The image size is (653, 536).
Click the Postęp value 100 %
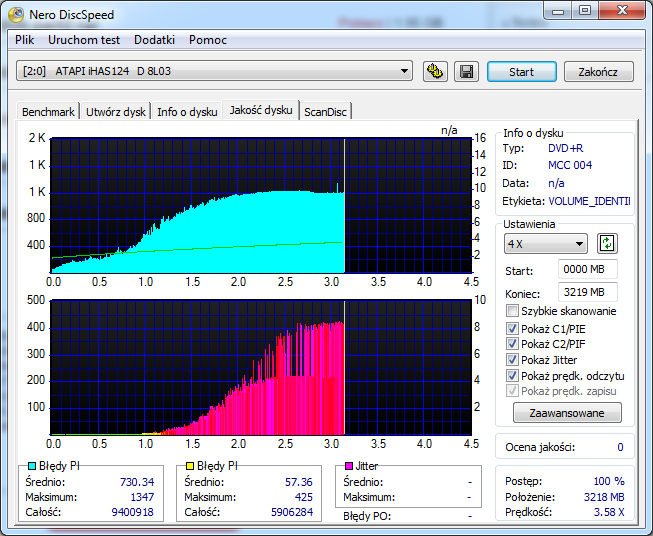[x=609, y=481]
